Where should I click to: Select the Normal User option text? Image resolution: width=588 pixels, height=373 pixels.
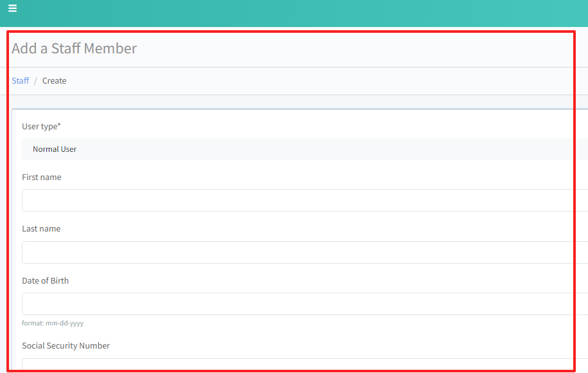tap(55, 149)
